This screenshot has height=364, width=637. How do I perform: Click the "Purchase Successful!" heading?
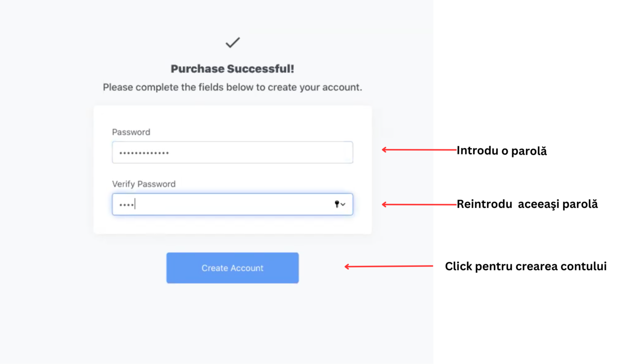tap(232, 69)
